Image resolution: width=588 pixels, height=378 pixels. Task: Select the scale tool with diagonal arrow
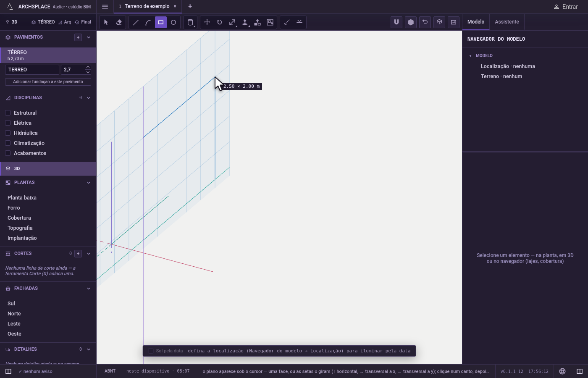tap(232, 22)
